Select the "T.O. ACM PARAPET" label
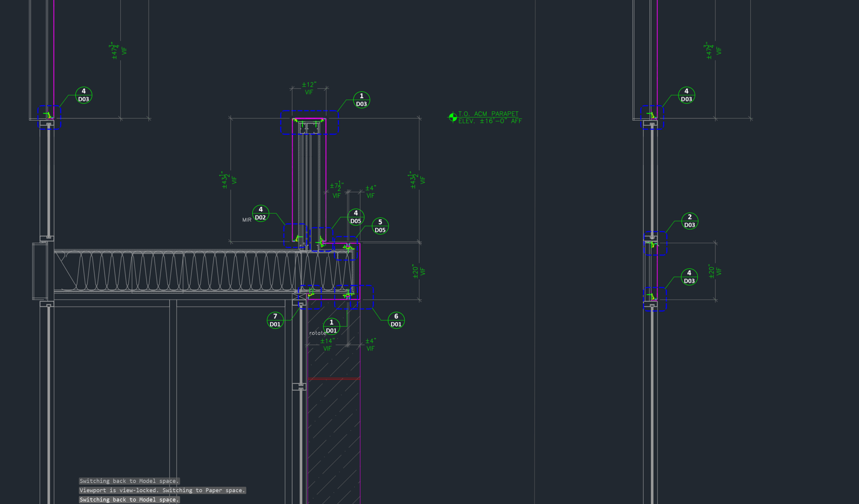The width and height of the screenshot is (859, 504). (x=489, y=114)
